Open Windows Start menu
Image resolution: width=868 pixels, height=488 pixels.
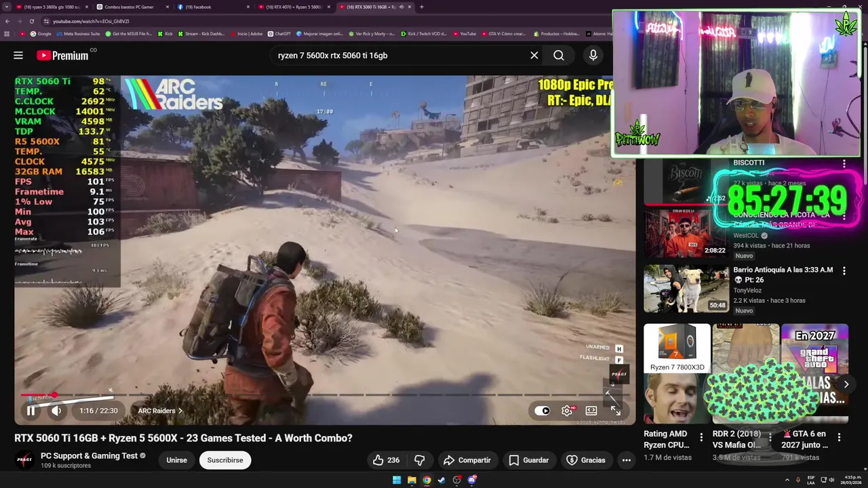[397, 481]
